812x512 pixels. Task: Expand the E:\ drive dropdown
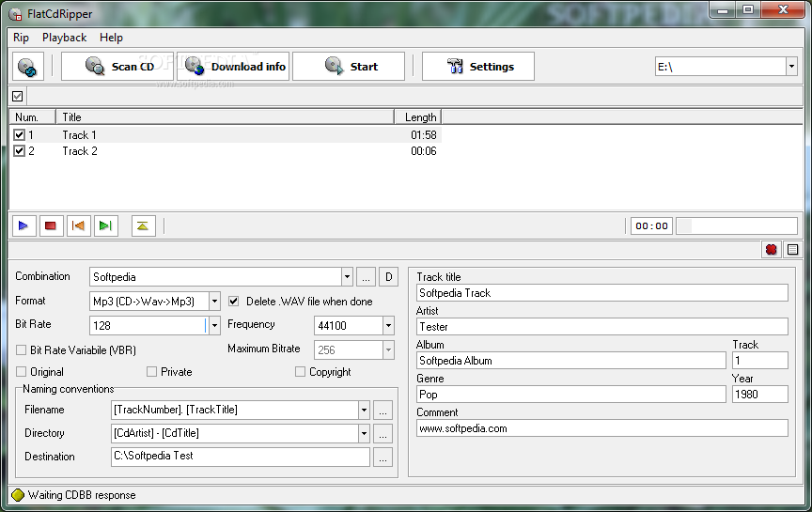coord(791,67)
